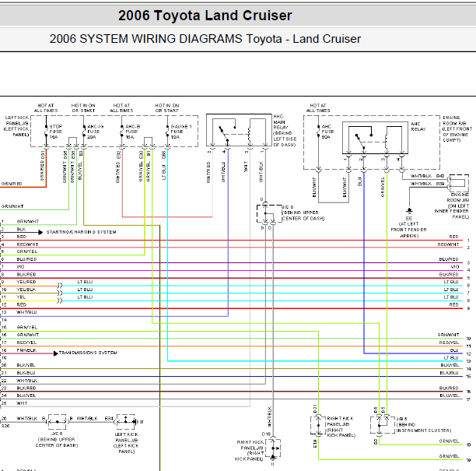
Task: Select the "2006 SYSTEM WIRING DIAGRAMS" subtitle line
Action: click(x=205, y=39)
